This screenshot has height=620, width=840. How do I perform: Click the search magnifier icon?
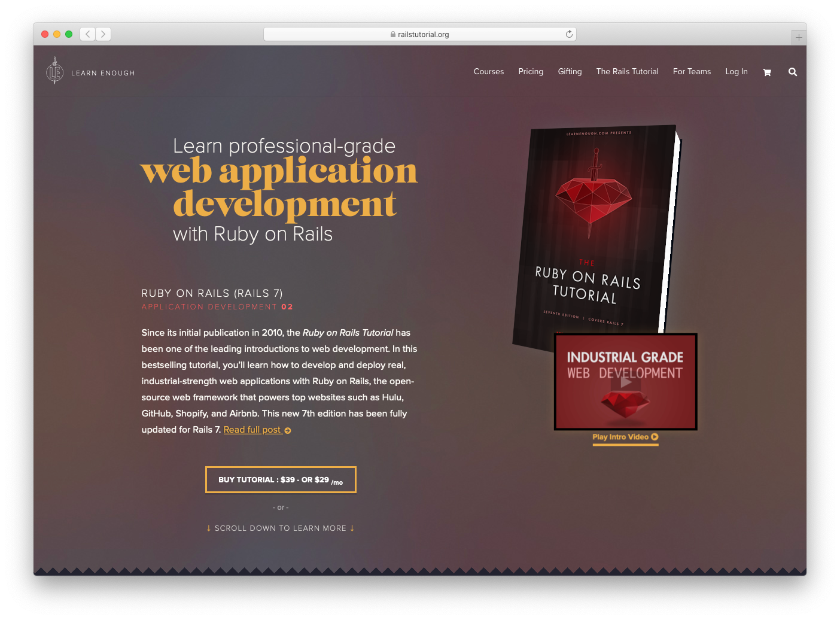tap(793, 72)
